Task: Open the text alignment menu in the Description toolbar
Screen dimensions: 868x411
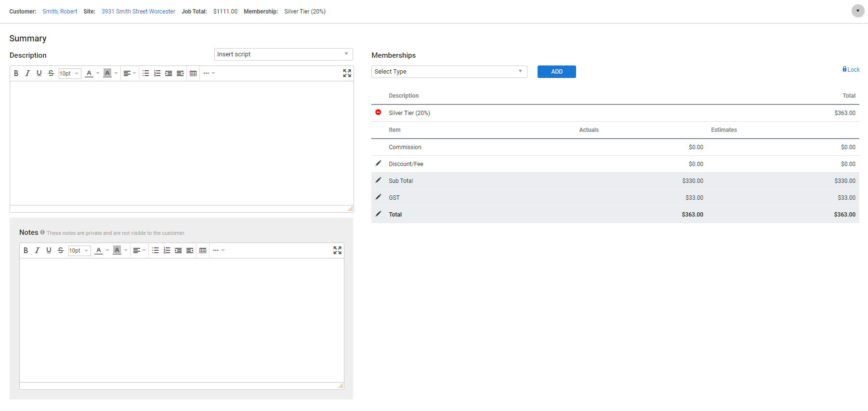Action: coord(130,73)
